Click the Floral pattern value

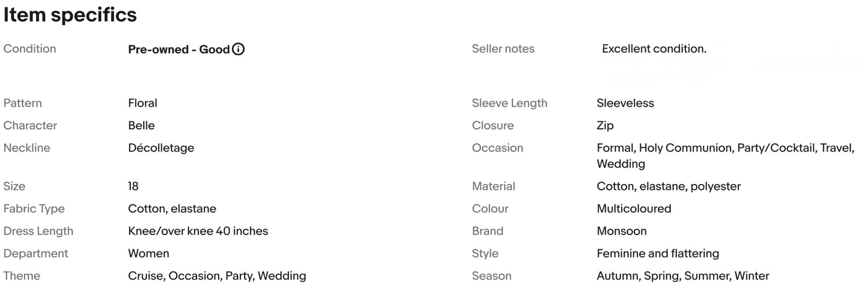coord(142,103)
